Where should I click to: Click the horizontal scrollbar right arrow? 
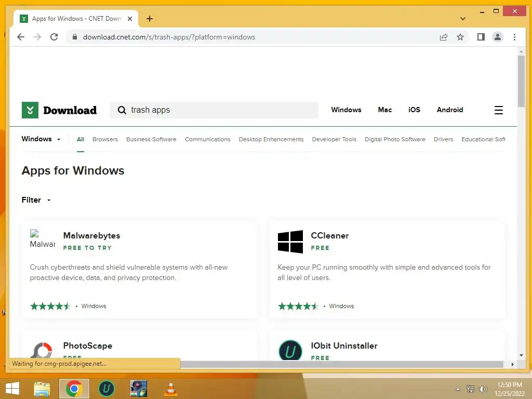pos(512,364)
